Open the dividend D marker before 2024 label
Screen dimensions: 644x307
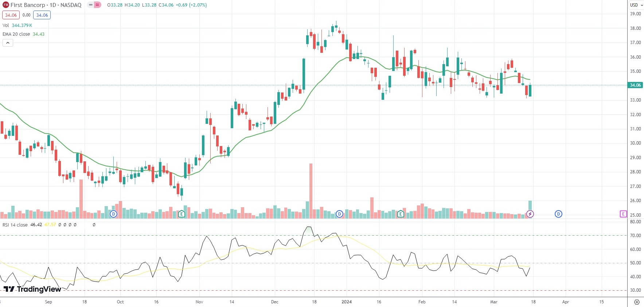tap(339, 214)
